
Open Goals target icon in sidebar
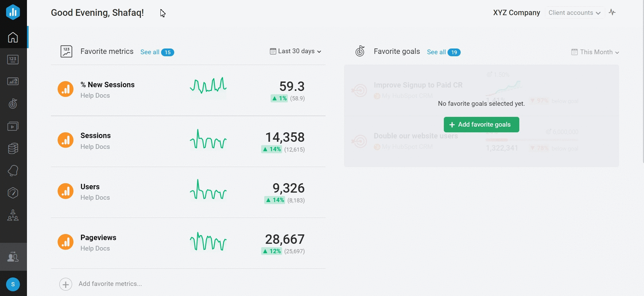pos(13,104)
